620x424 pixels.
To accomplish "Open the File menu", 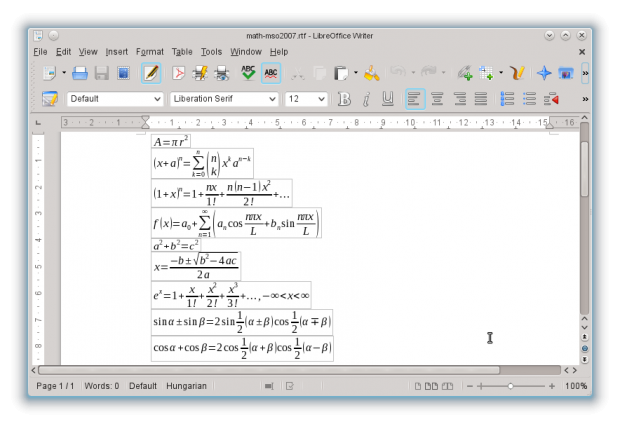I will [x=40, y=52].
